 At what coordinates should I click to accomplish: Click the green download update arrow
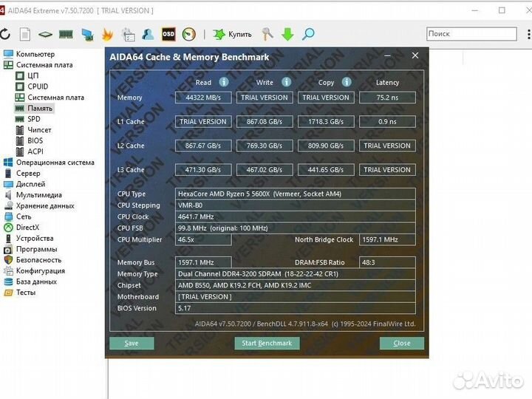click(287, 34)
